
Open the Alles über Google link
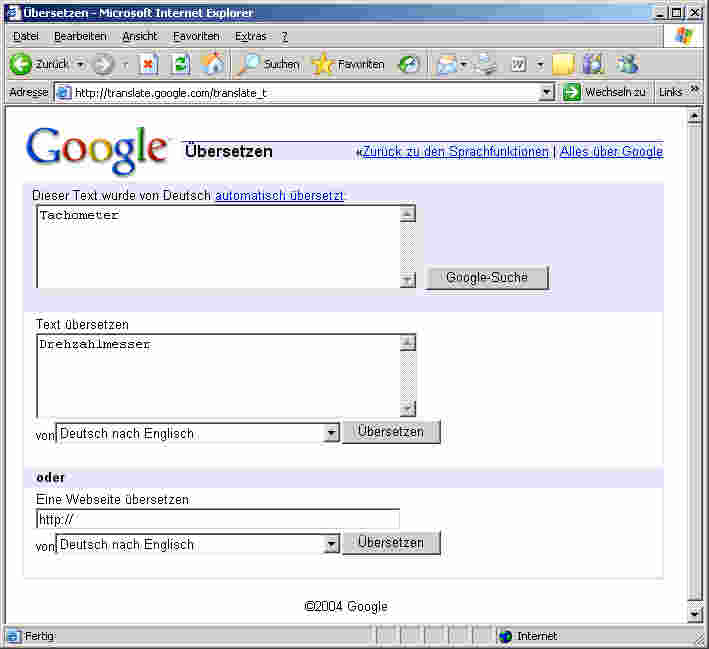point(611,152)
